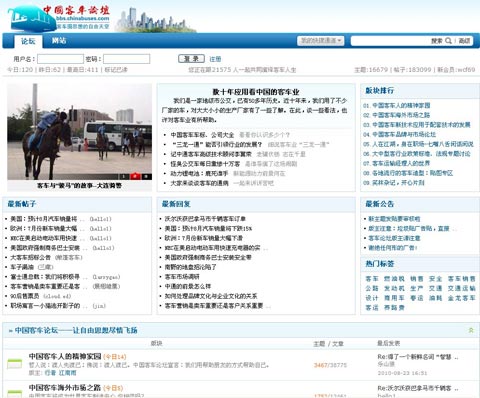Open latest reply 如何处理品牌文化与企业文化的关系
The height and width of the screenshot is (398, 480).
coord(211,296)
